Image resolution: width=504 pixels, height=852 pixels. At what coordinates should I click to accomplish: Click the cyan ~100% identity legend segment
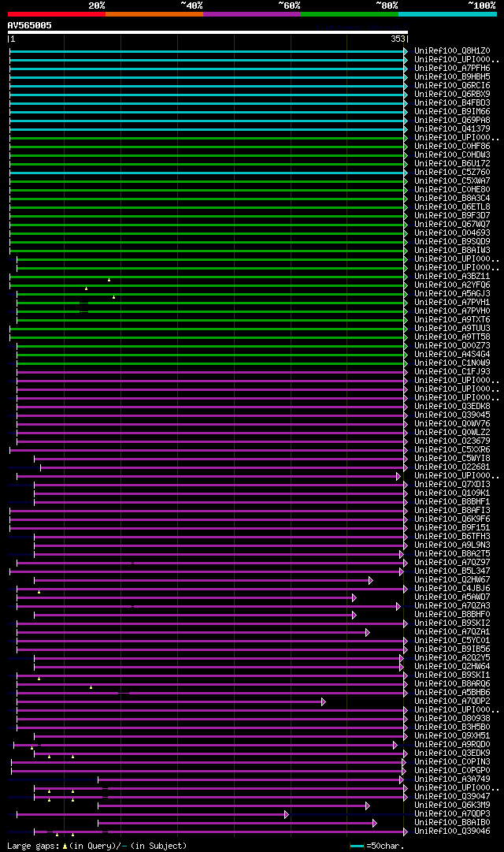pos(447,14)
